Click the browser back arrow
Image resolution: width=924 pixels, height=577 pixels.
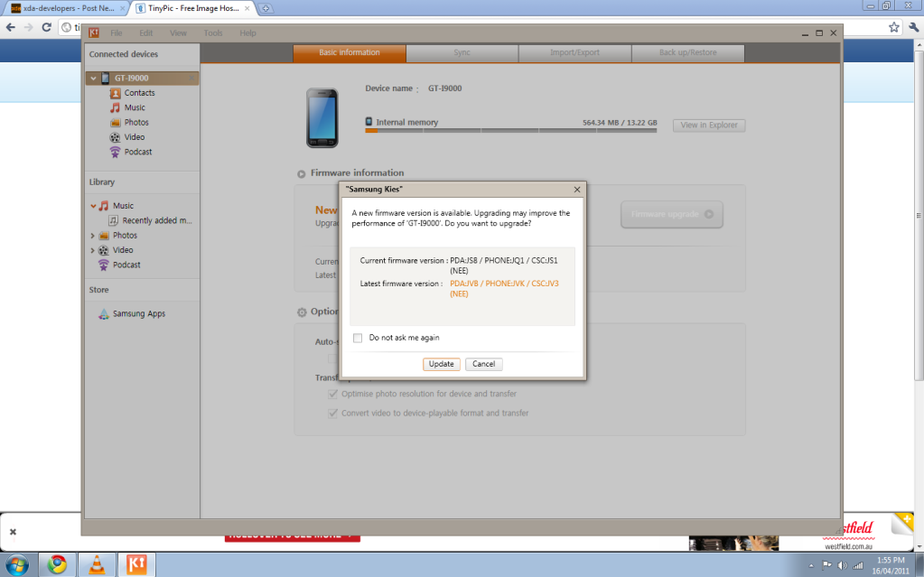pos(11,27)
